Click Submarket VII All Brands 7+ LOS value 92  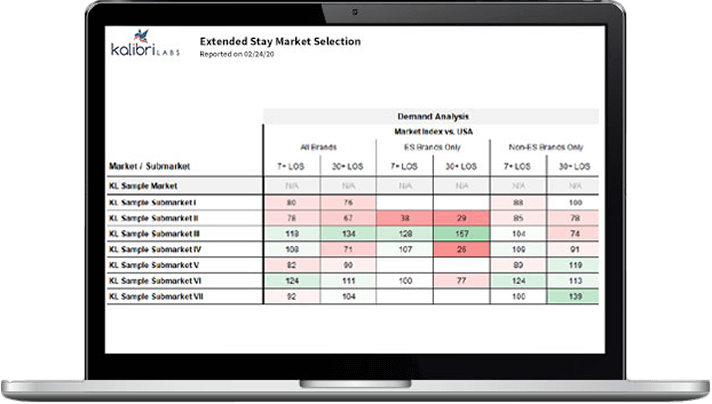(x=292, y=296)
